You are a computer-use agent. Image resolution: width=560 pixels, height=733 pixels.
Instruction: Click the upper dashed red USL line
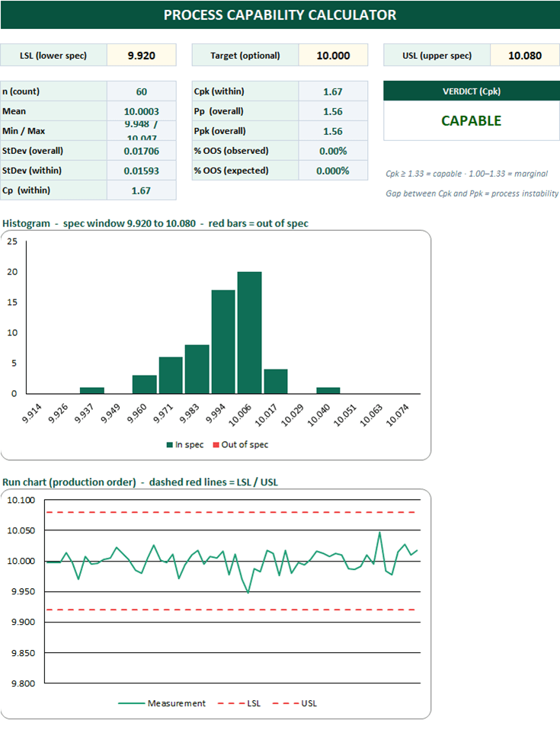click(x=233, y=512)
